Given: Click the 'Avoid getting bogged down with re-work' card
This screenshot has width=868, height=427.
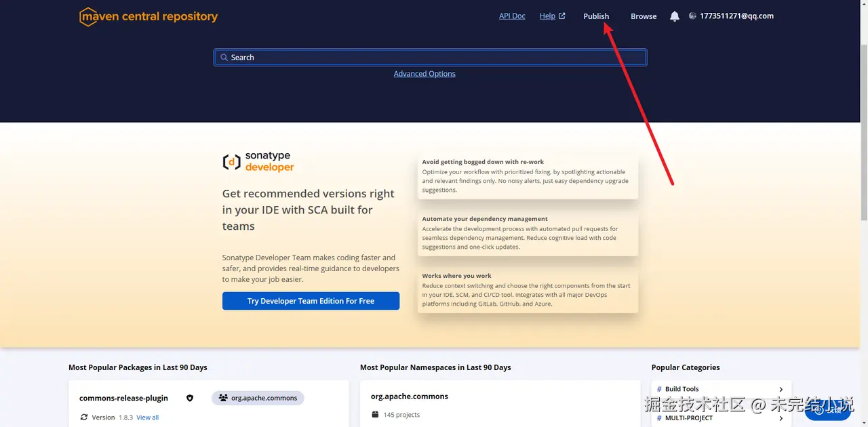Looking at the screenshot, I should (x=528, y=176).
